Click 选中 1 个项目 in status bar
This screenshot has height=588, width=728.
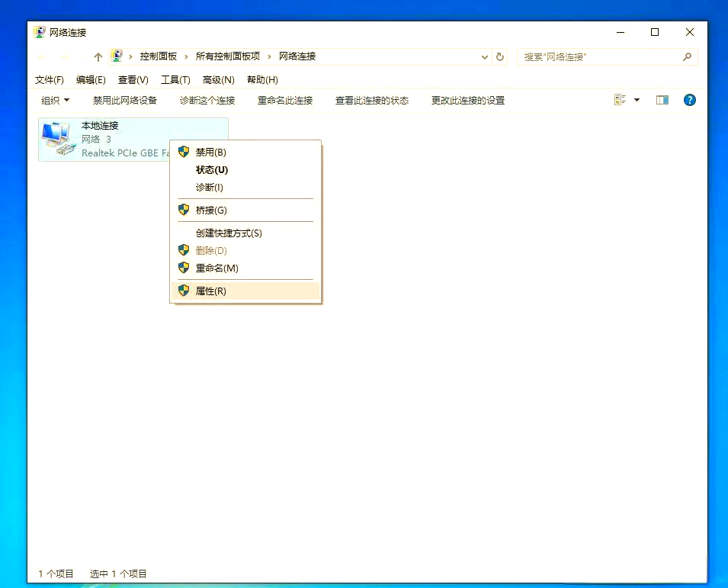(118, 574)
